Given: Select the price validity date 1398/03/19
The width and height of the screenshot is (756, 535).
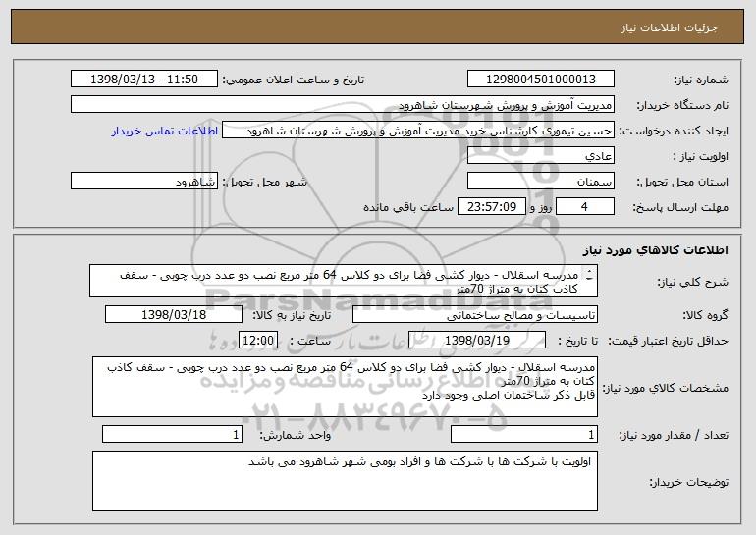Looking at the screenshot, I should coord(477,341).
